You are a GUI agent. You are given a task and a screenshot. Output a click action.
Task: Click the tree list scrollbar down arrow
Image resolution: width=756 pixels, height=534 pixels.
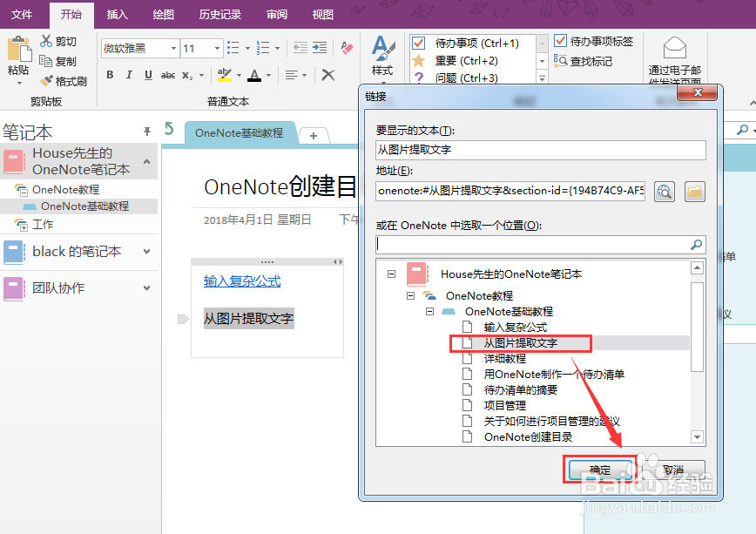697,437
